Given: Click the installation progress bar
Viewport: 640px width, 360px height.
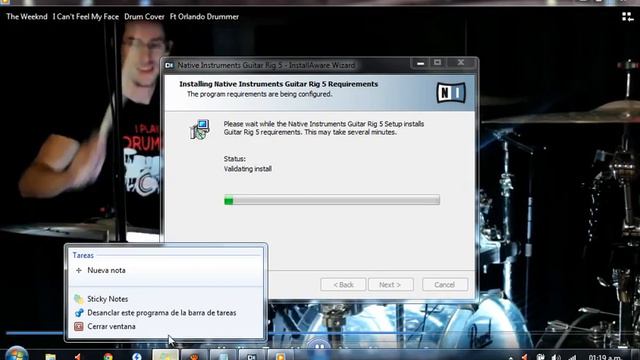Looking at the screenshot, I should pyautogui.click(x=332, y=200).
